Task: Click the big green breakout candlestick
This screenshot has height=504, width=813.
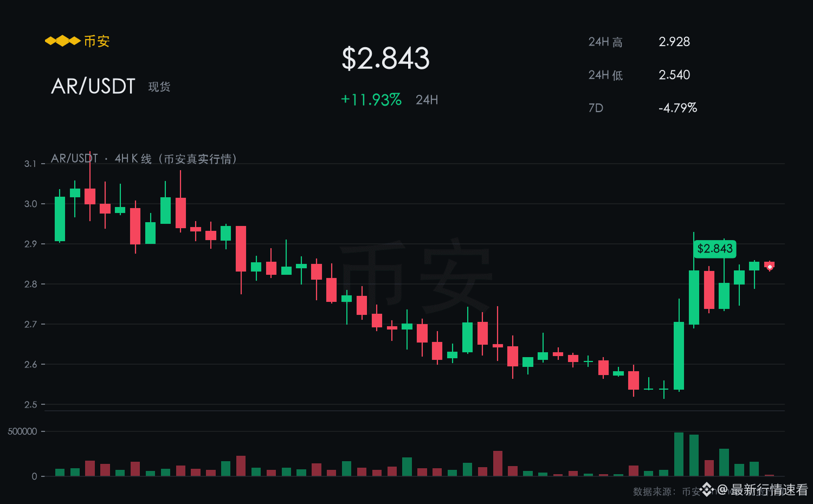Action: pos(679,356)
